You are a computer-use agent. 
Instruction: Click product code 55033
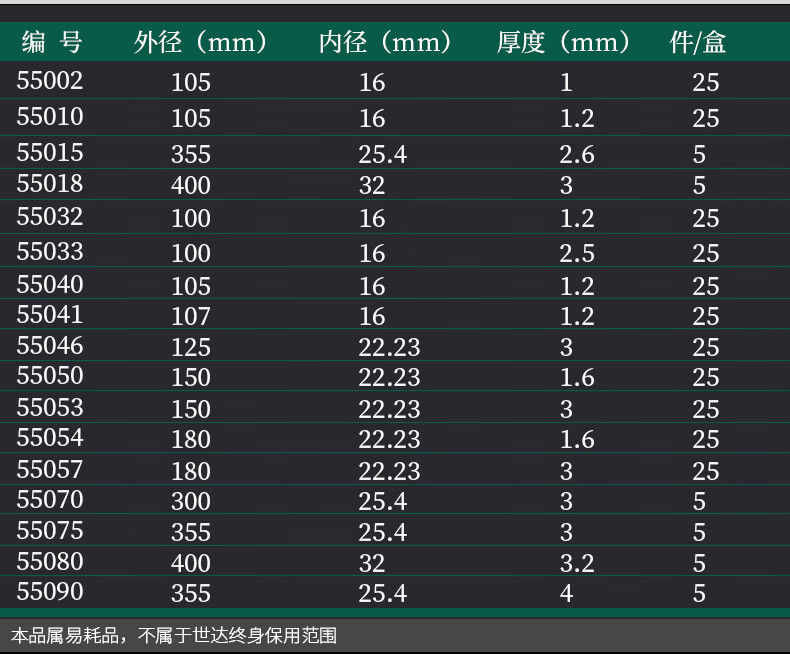[50, 251]
